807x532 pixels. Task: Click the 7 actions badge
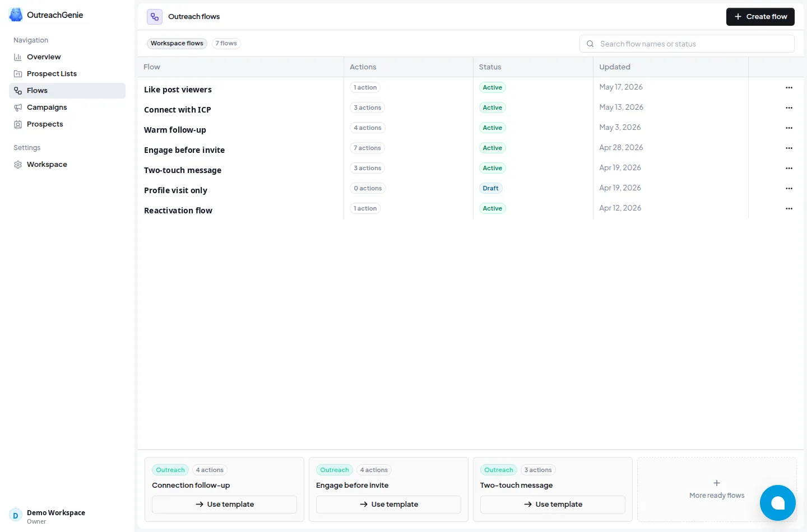(368, 148)
